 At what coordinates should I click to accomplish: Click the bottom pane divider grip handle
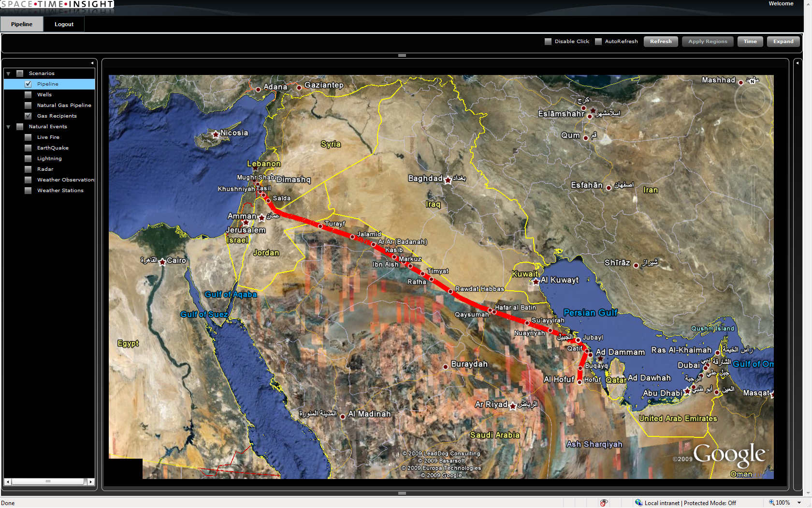[402, 493]
